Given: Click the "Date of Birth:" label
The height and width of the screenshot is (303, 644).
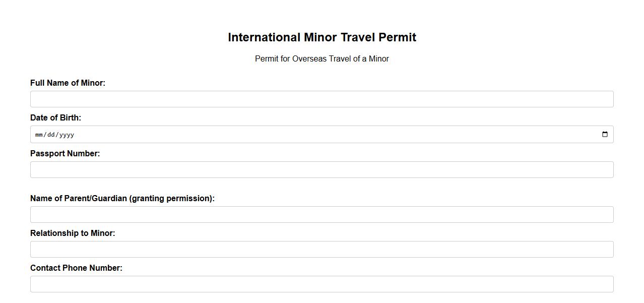Looking at the screenshot, I should pos(55,117).
